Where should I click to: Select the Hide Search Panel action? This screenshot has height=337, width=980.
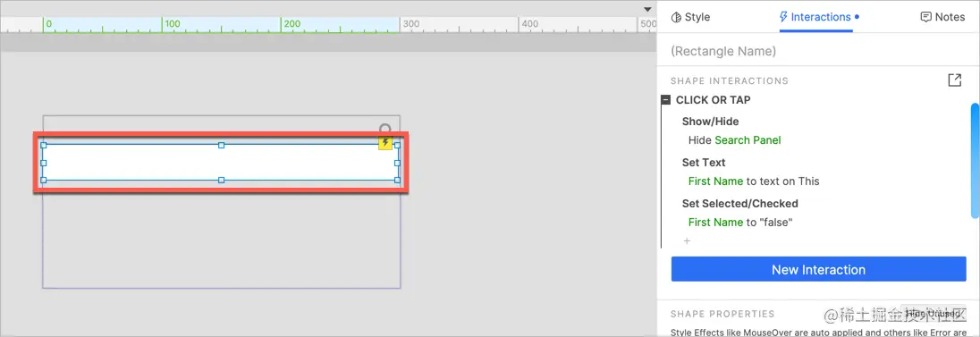[735, 140]
